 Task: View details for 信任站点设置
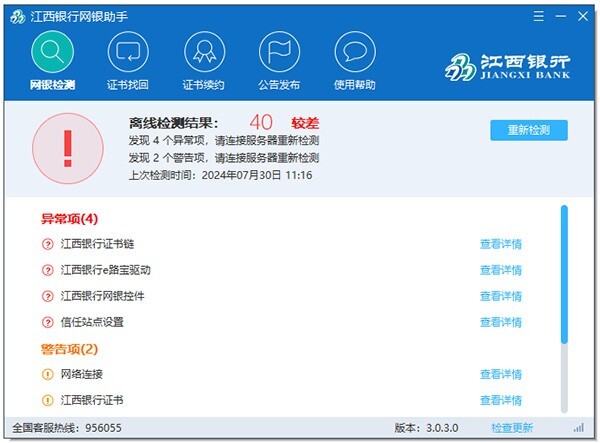(x=501, y=322)
